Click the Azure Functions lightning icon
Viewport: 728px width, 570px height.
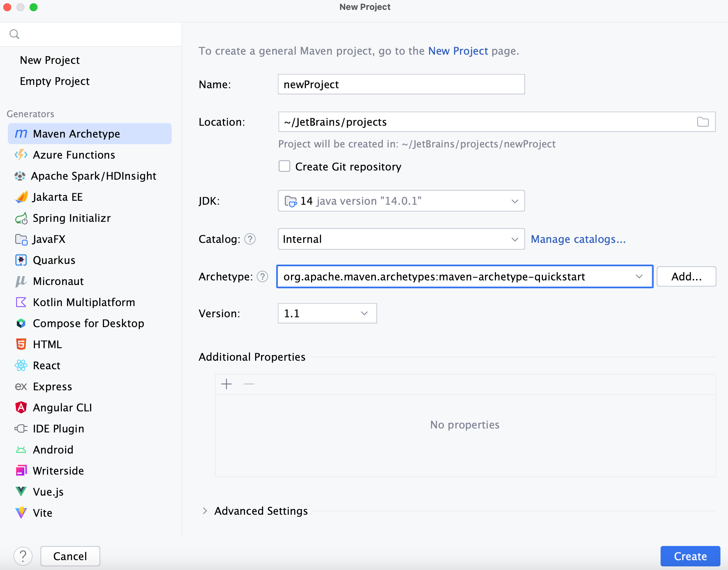21,155
